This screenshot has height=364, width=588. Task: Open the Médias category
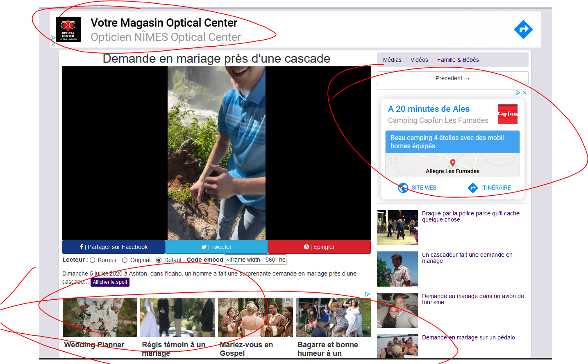click(x=392, y=60)
